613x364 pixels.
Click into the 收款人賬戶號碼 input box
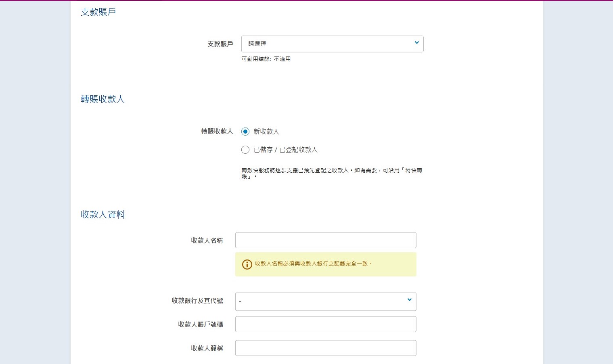(x=325, y=324)
